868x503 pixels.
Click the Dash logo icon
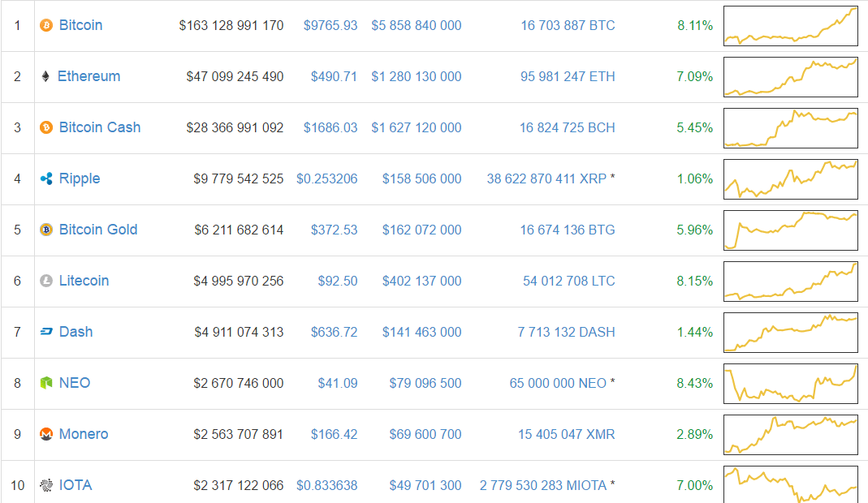pos(46,332)
